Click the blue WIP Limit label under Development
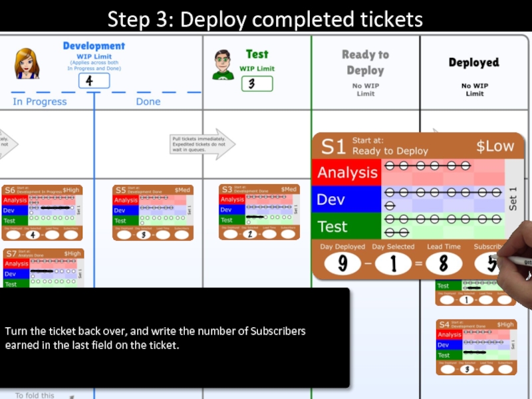 [94, 57]
